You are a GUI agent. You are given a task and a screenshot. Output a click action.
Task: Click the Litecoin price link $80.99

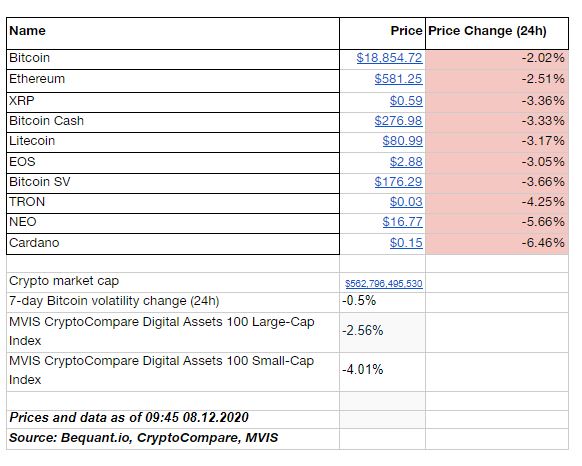(402, 141)
